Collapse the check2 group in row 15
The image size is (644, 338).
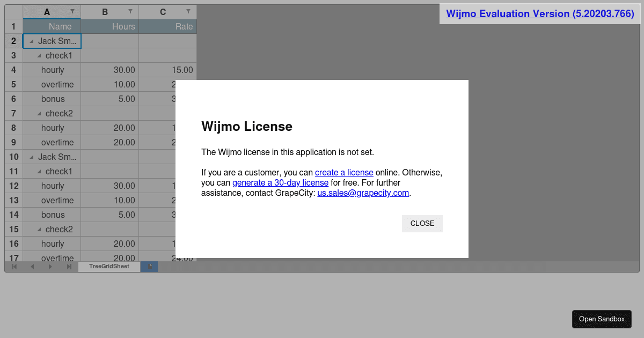[x=39, y=230]
